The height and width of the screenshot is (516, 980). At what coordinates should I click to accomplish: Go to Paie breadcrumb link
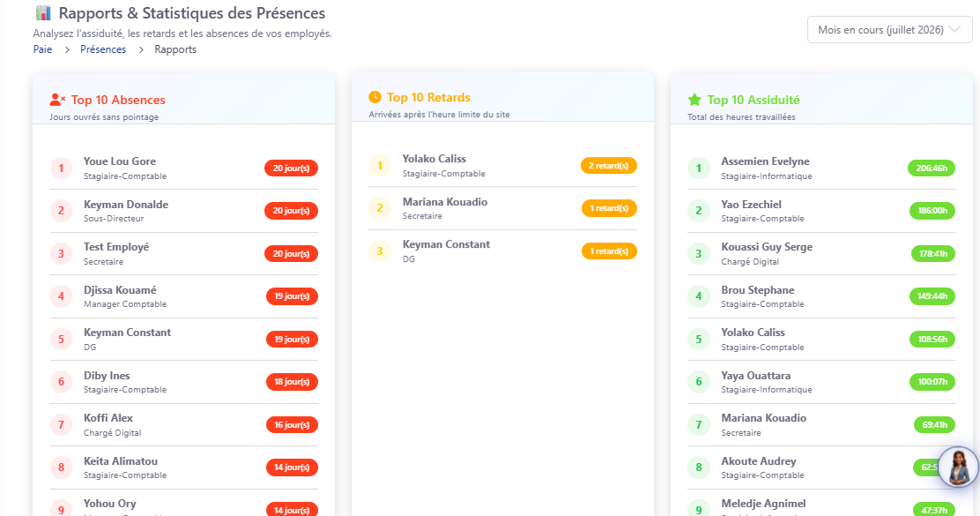click(42, 49)
